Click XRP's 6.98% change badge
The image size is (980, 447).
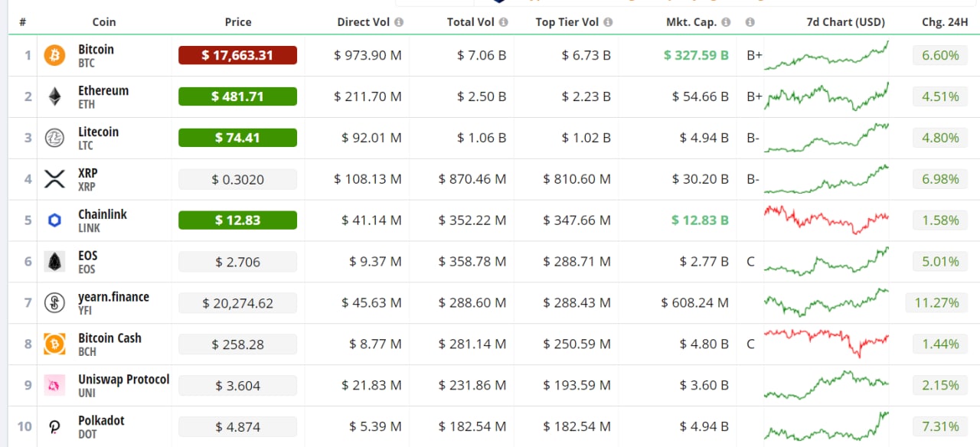940,179
